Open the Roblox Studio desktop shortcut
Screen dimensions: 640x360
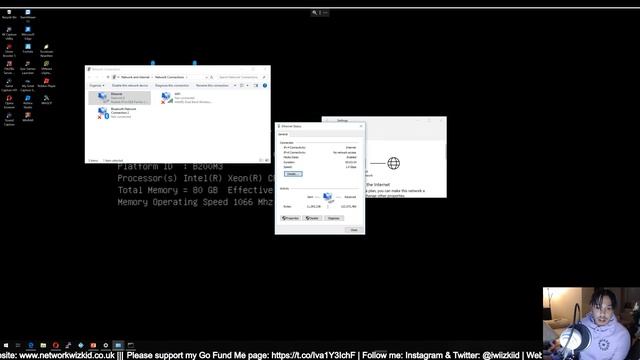(x=28, y=102)
